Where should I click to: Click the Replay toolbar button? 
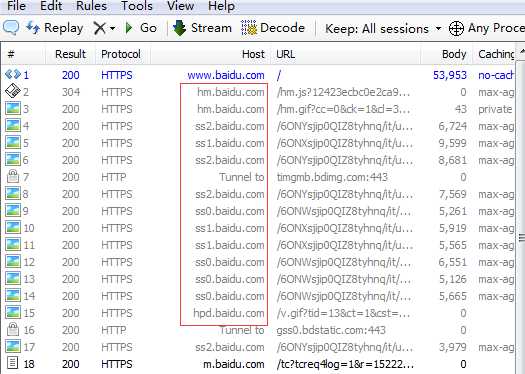[55, 28]
